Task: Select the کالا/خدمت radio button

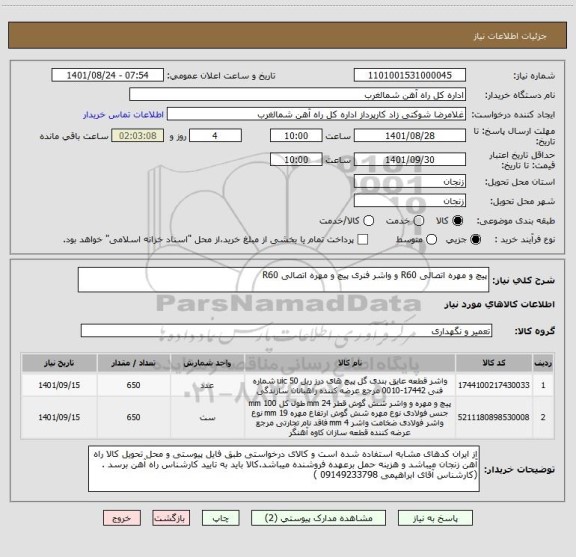Action: (368, 221)
